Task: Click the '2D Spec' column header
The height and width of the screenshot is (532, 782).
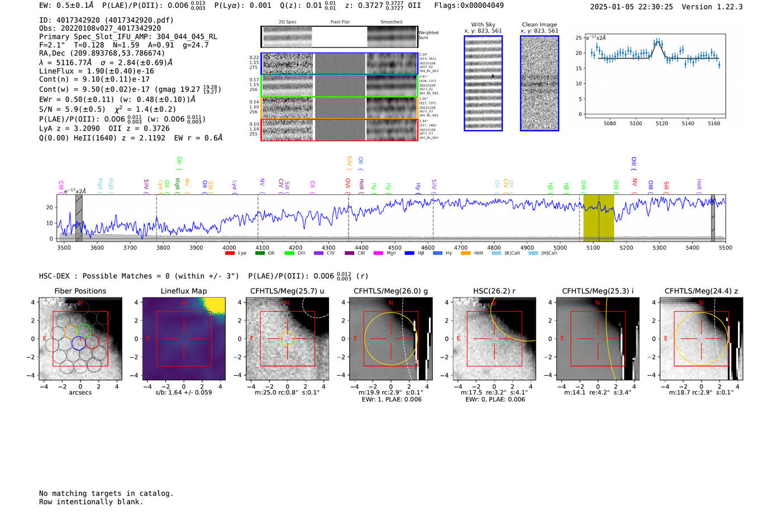Action: [288, 22]
